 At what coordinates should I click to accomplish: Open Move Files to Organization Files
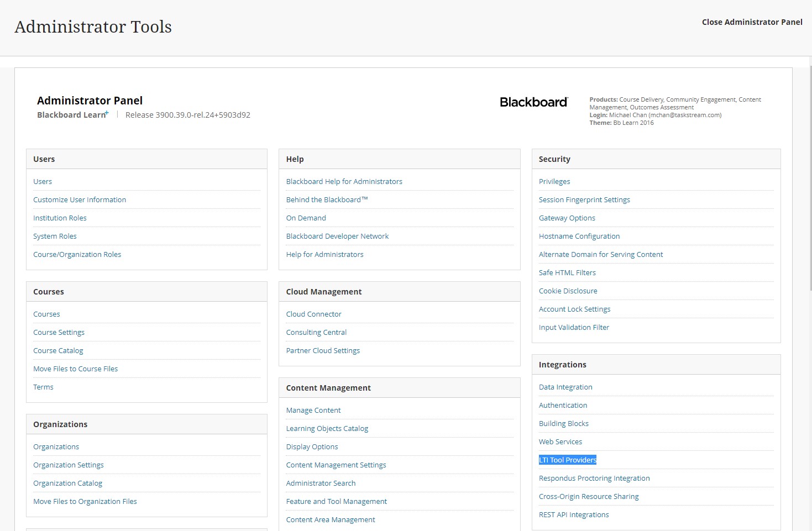[x=85, y=501]
